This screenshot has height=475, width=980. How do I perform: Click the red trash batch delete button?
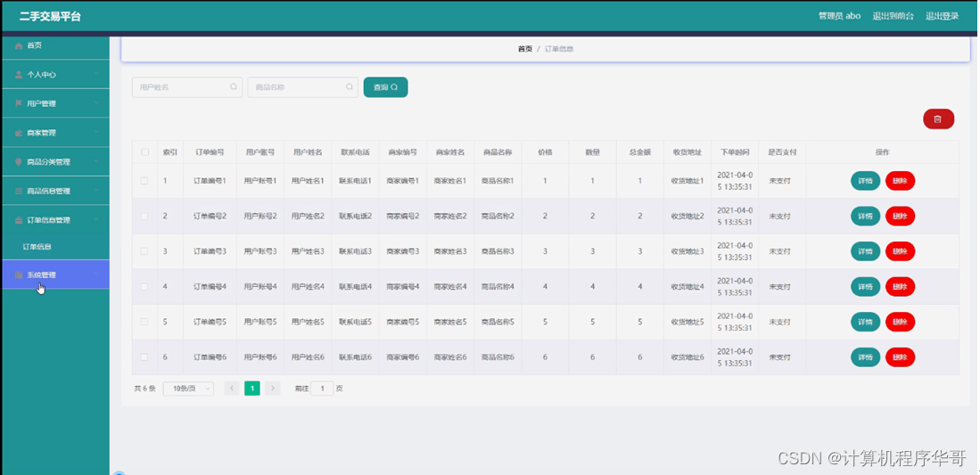pyautogui.click(x=938, y=119)
